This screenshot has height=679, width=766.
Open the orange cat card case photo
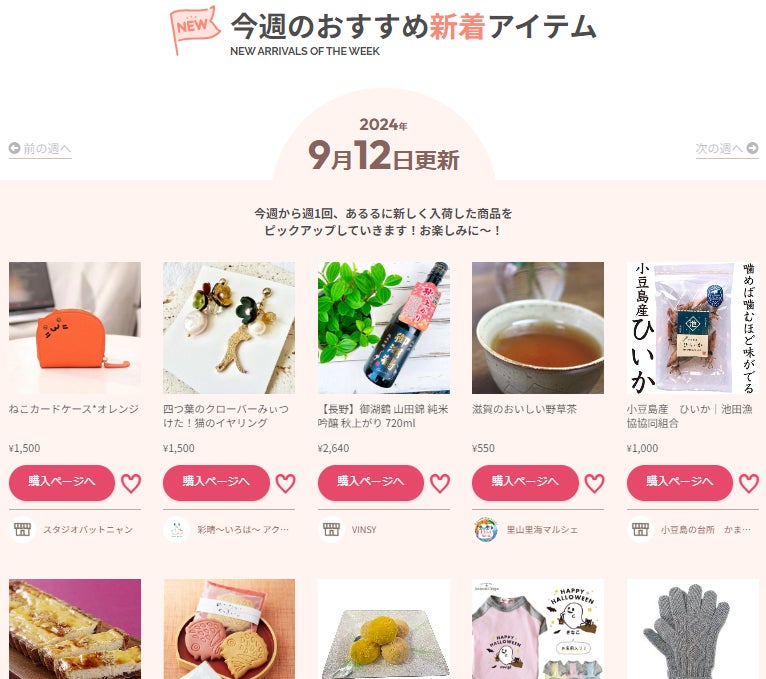(x=75, y=328)
